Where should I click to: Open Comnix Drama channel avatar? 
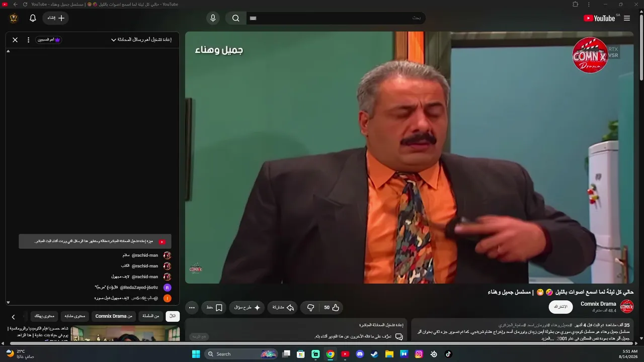pyautogui.click(x=627, y=307)
